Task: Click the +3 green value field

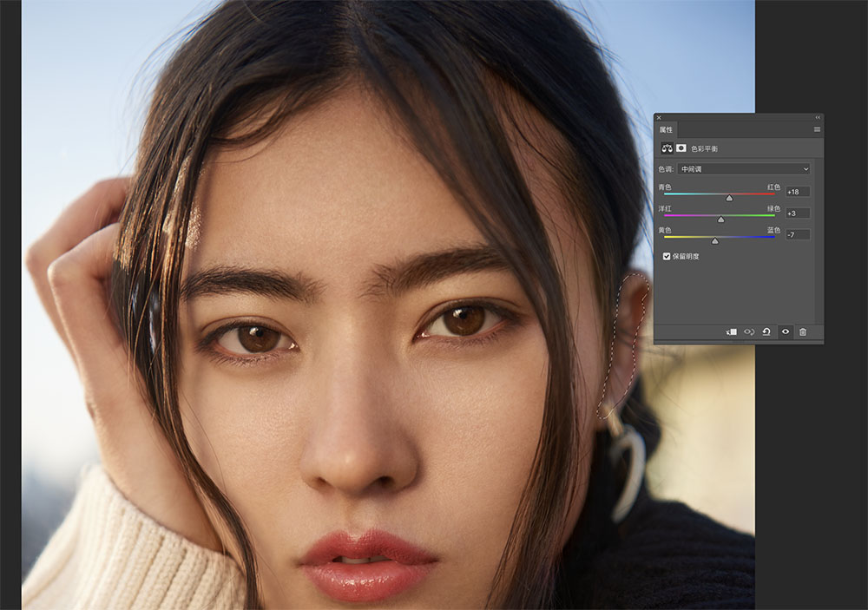Action: (x=798, y=213)
